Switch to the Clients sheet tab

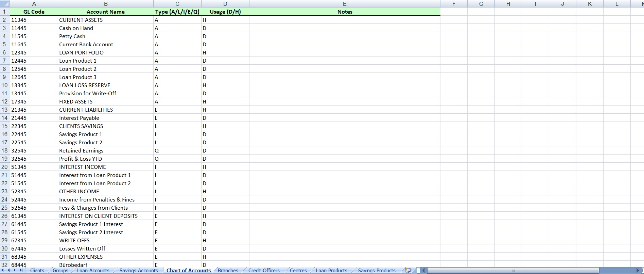click(37, 271)
